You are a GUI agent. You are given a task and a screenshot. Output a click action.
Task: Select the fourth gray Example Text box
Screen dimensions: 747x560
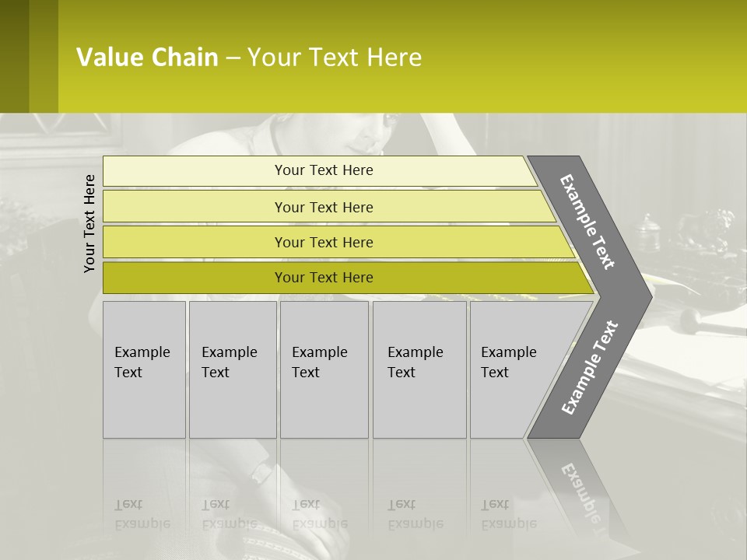pos(419,368)
